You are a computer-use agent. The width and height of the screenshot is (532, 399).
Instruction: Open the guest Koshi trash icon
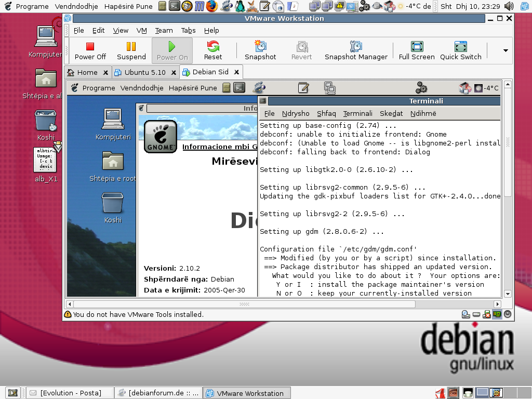point(113,208)
